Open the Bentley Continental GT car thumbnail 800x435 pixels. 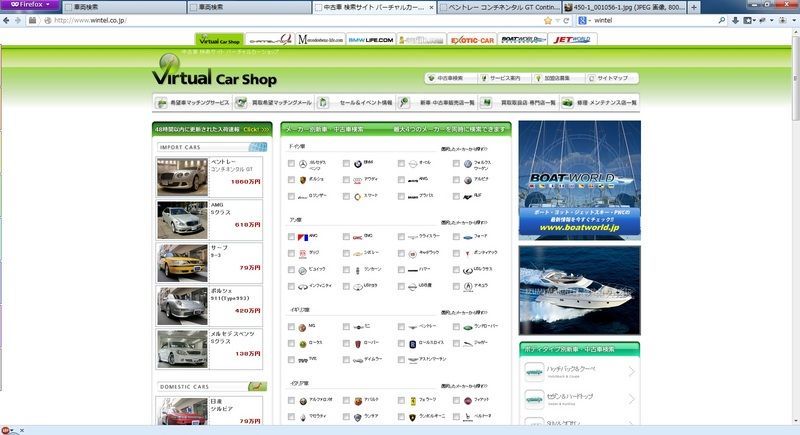[182, 175]
